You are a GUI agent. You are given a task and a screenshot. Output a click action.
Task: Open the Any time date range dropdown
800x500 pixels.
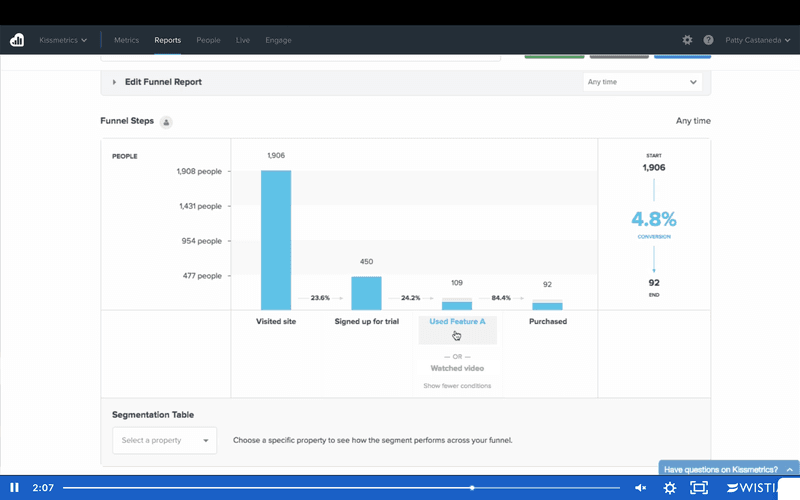(x=642, y=82)
